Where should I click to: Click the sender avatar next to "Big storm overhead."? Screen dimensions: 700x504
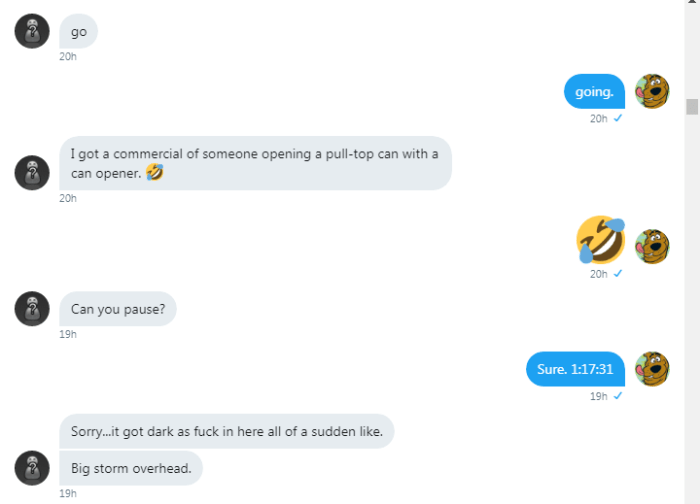[32, 466]
